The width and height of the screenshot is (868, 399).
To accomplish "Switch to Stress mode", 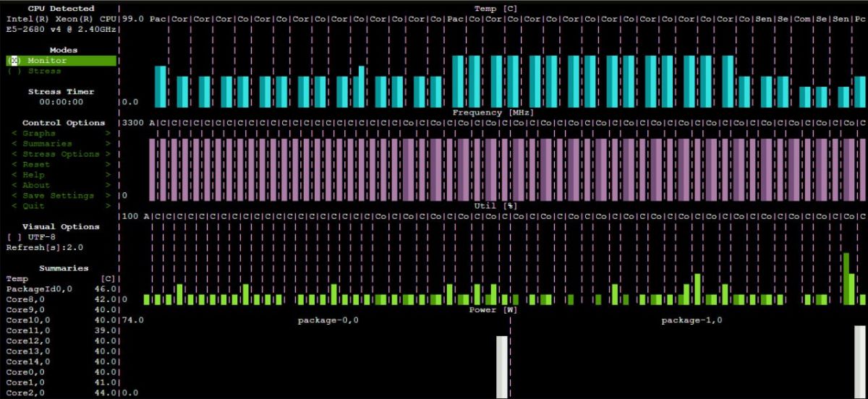I will click(x=44, y=72).
